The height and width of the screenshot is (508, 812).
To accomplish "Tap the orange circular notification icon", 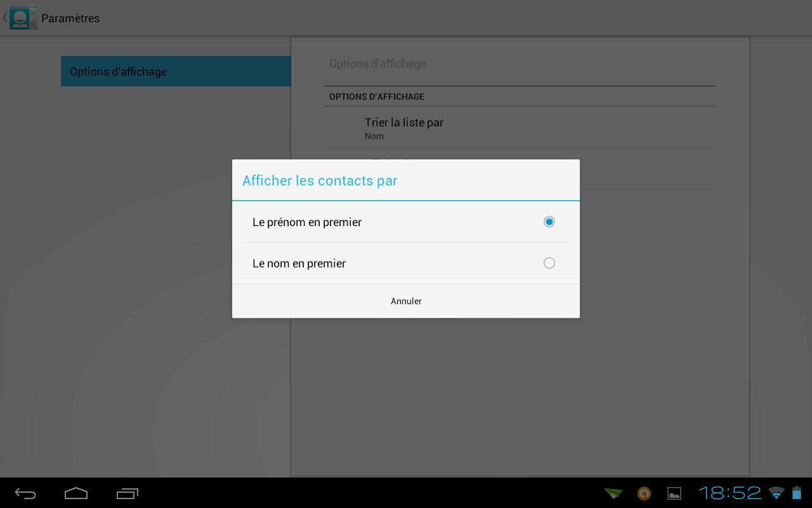I will click(644, 493).
